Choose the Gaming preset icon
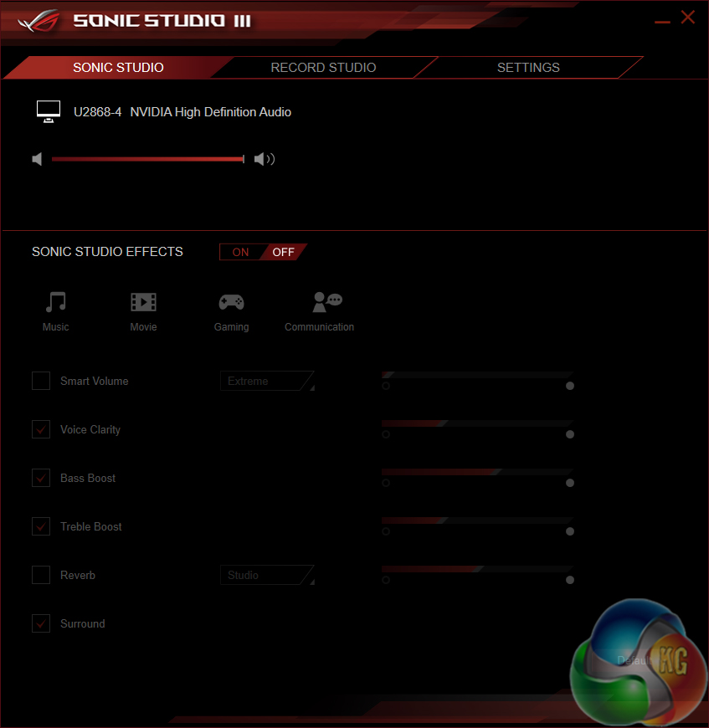Screen dimensions: 709x728 pos(231,302)
